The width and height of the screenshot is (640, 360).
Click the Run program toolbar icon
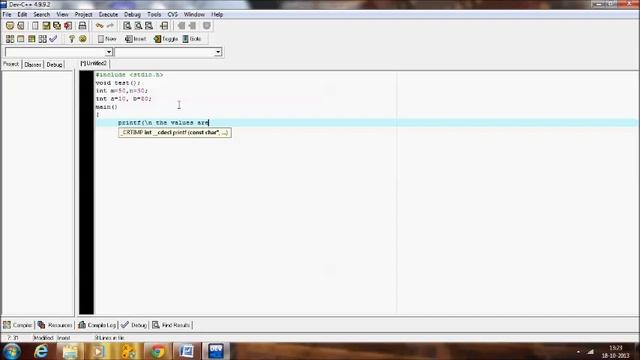pos(20,39)
